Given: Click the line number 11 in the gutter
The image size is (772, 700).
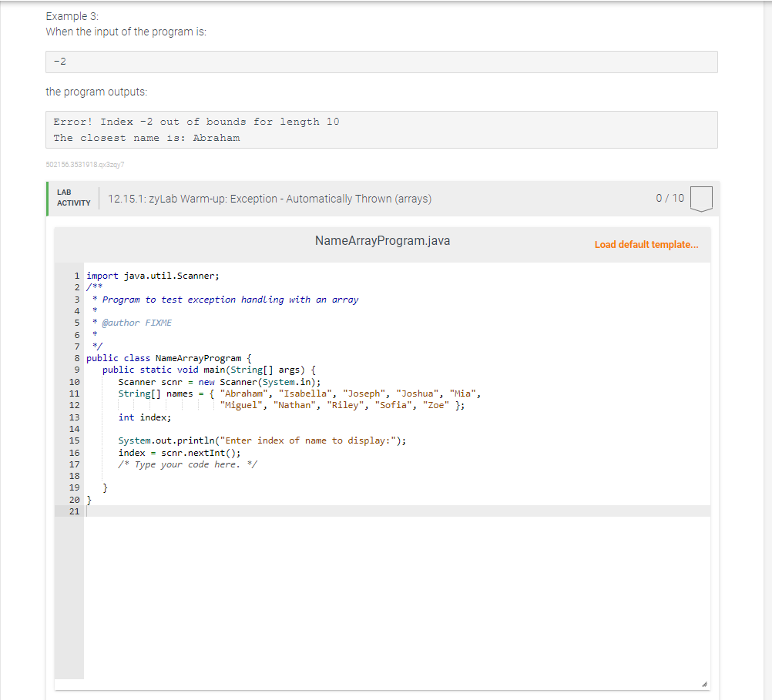Looking at the screenshot, I should [x=74, y=394].
